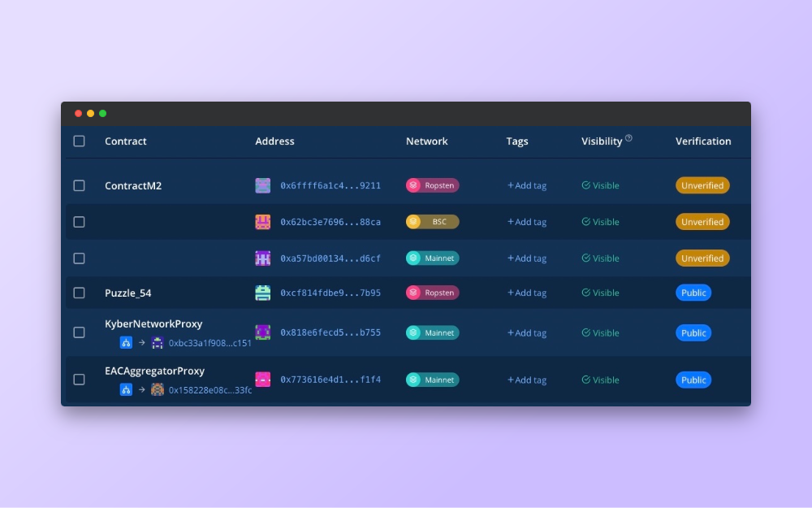Click the Tags column header
This screenshot has height=508, width=812.
click(x=517, y=141)
